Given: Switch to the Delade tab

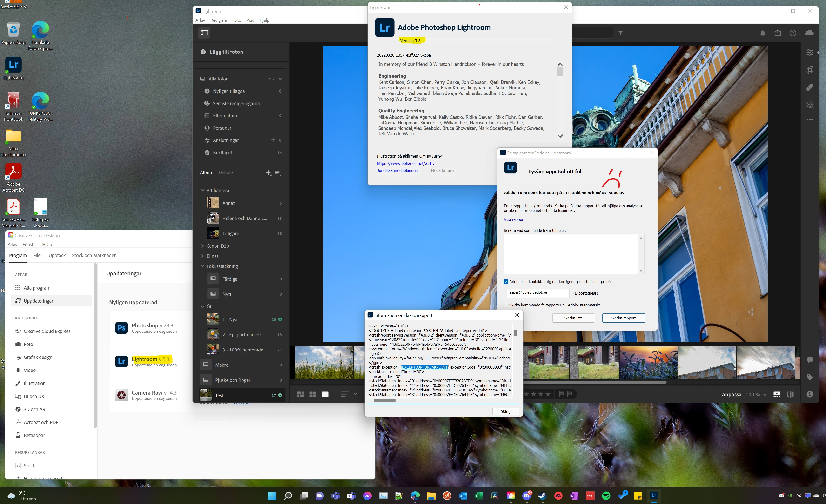Looking at the screenshot, I should coord(226,172).
